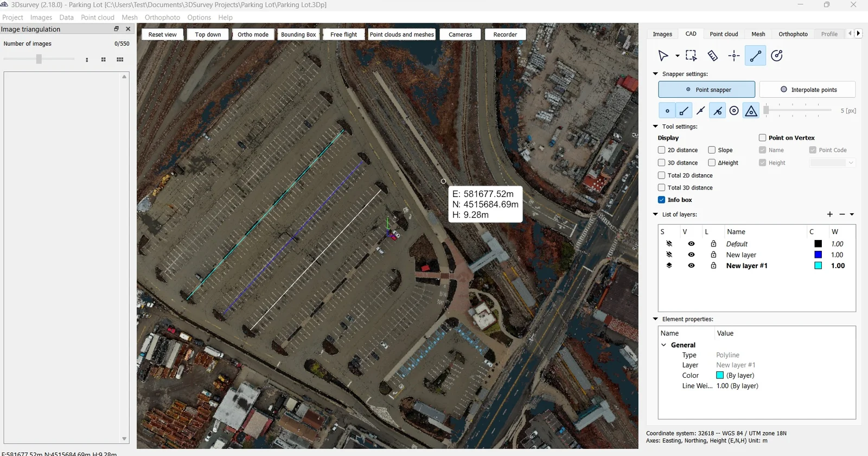Viewport: 868px width, 456px height.
Task: Toggle lock on the Default layer
Action: tap(713, 244)
